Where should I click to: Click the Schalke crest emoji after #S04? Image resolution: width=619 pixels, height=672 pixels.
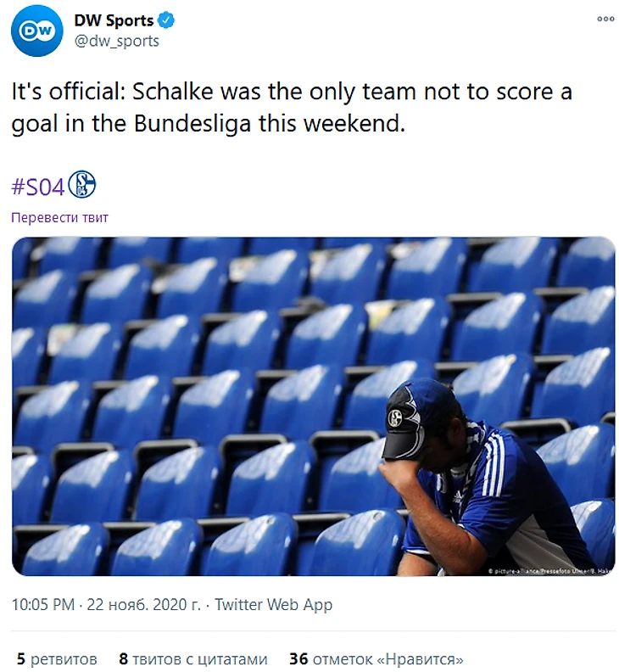[x=82, y=185]
